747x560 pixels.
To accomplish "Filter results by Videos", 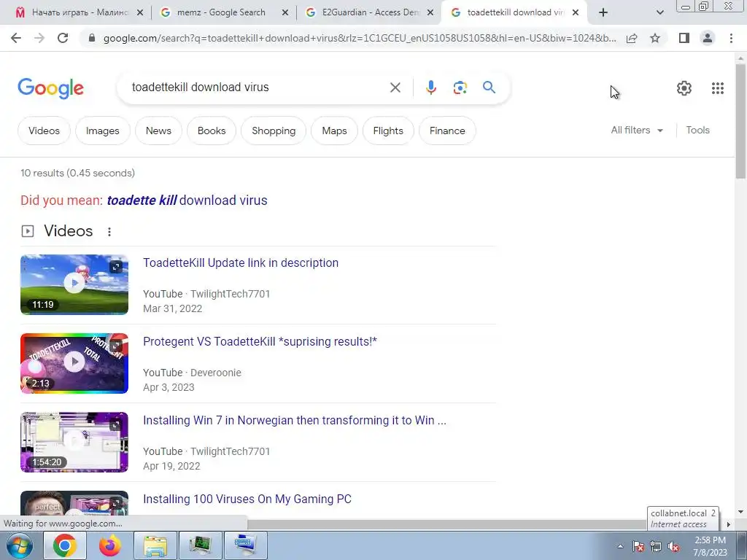I will (44, 131).
